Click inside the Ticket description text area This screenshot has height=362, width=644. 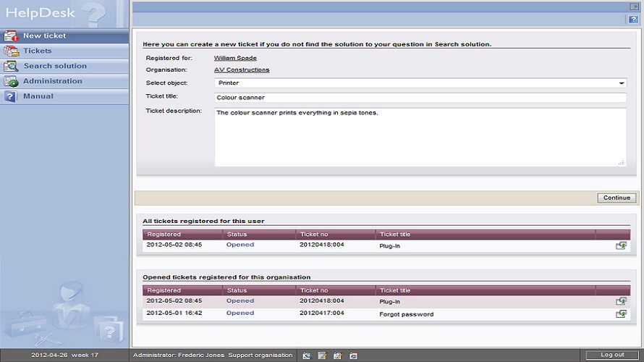click(420, 138)
